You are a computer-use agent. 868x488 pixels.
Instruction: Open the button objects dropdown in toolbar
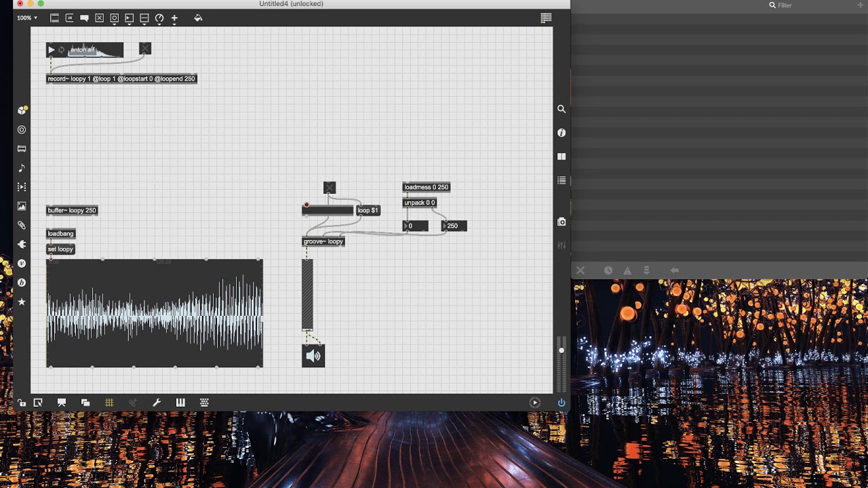click(x=114, y=19)
